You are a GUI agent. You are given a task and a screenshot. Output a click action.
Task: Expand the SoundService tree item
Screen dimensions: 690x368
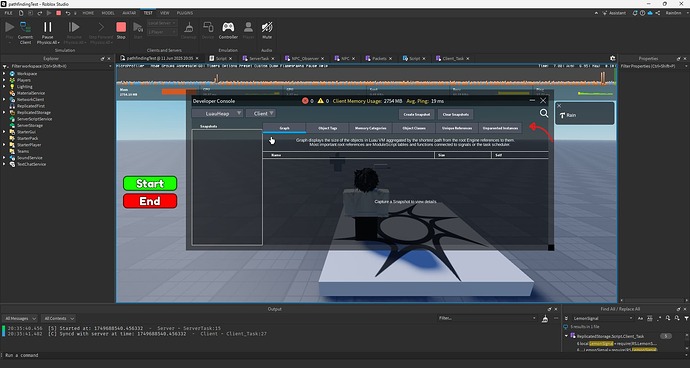[x=4, y=158]
